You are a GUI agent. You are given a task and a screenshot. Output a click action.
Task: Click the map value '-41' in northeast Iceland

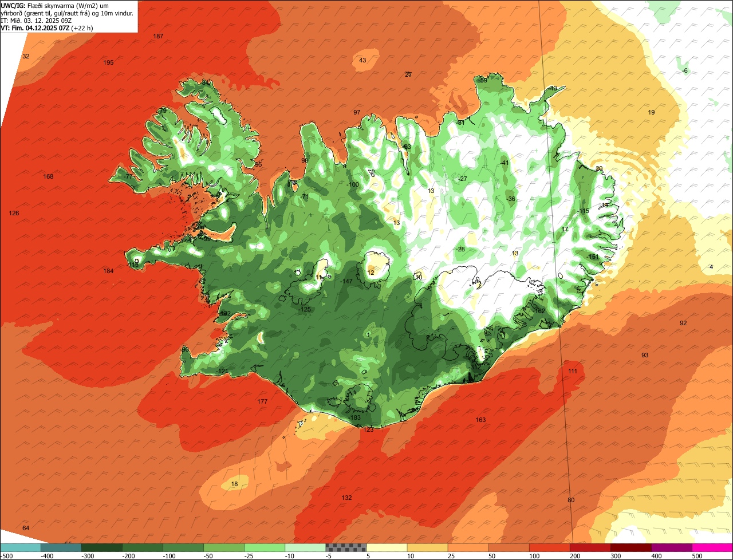point(505,163)
